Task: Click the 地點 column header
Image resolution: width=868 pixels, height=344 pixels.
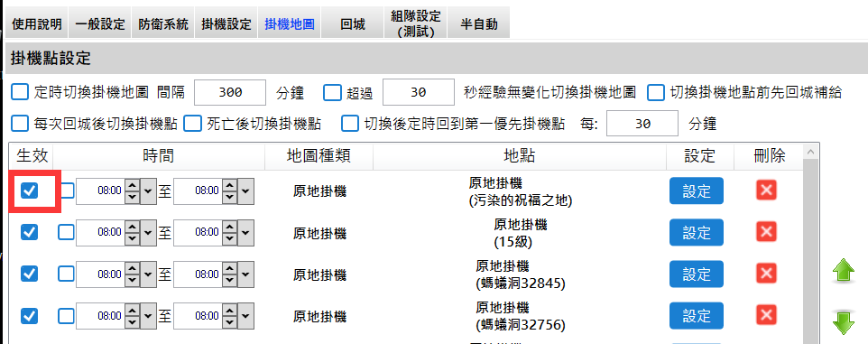Action: click(520, 156)
